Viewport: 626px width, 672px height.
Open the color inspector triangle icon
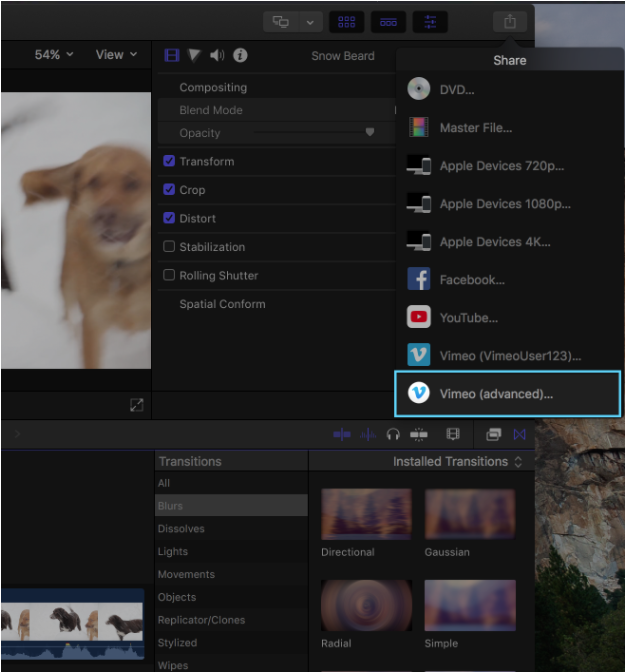pyautogui.click(x=194, y=56)
